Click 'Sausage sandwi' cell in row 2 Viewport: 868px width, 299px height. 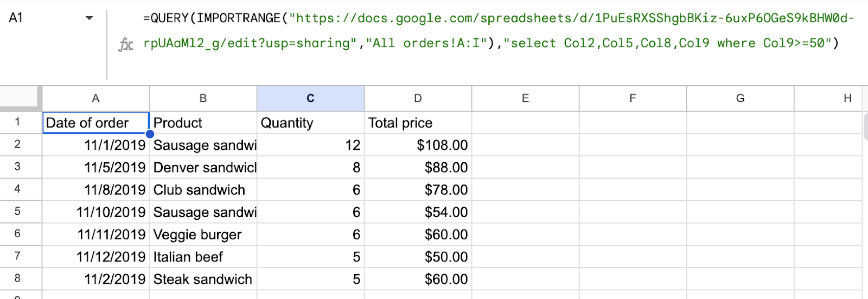203,145
